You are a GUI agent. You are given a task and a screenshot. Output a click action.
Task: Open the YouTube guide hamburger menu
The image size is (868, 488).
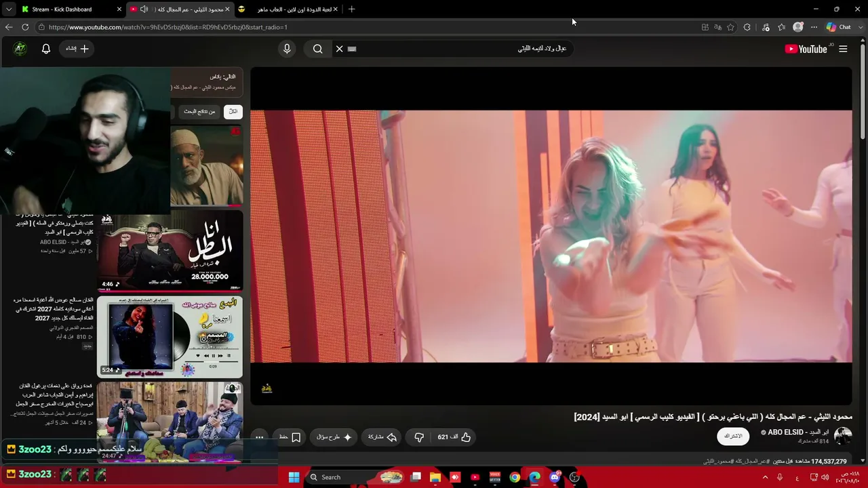pyautogui.click(x=843, y=49)
